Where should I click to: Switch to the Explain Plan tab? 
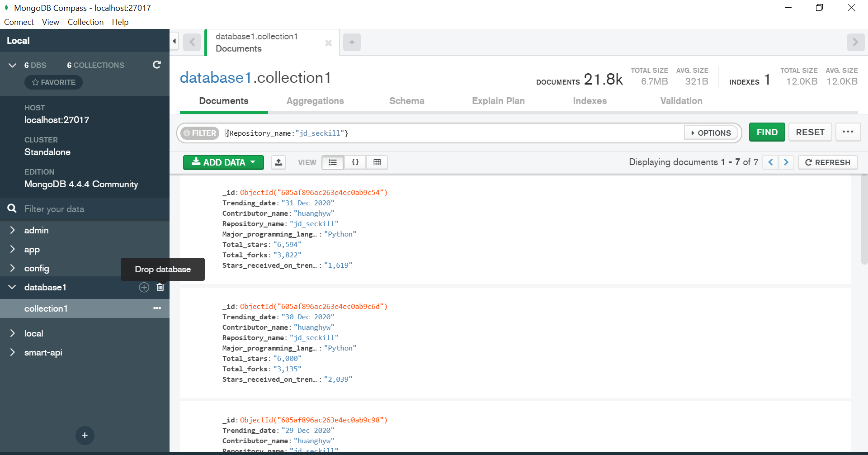pos(498,101)
